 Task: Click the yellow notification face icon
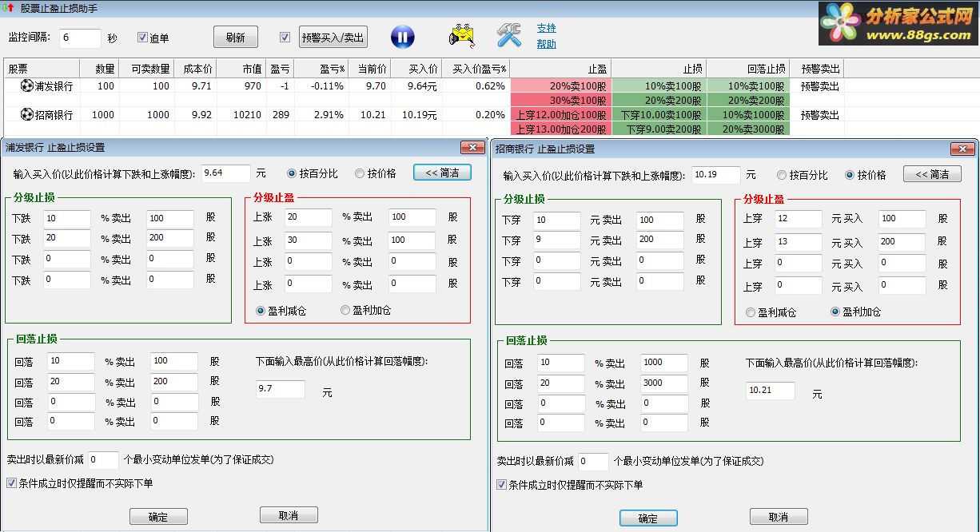(462, 36)
